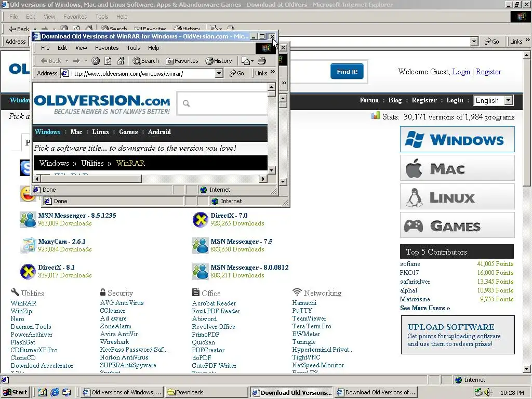Open History in WinRAR window toolbar
The width and height of the screenshot is (532, 399).
219,61
